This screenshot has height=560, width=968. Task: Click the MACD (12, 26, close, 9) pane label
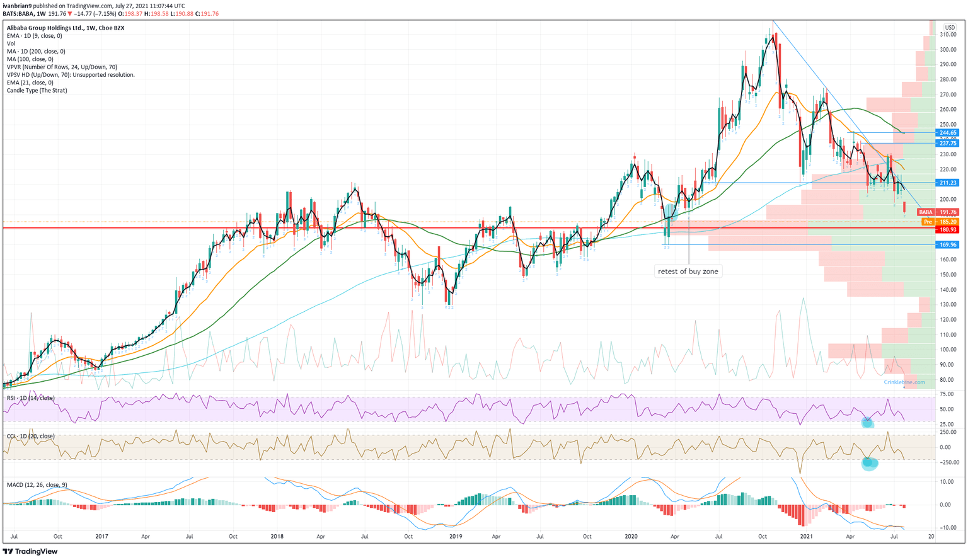[x=37, y=485]
